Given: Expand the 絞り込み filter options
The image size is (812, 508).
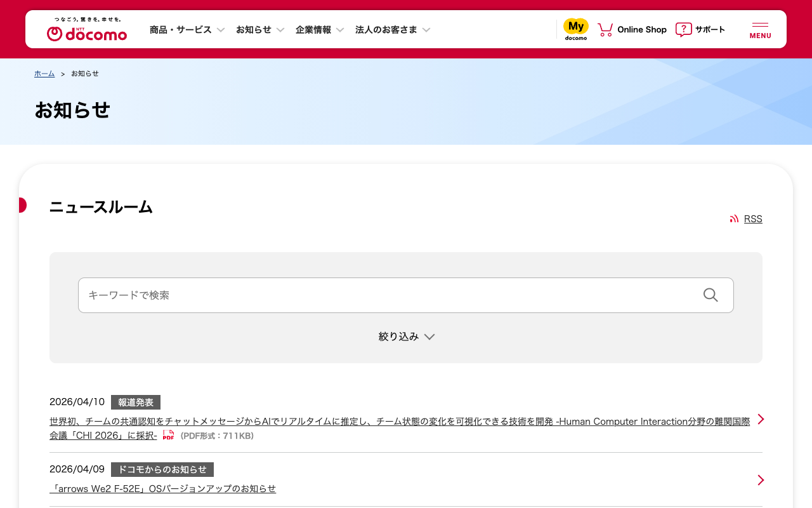Looking at the screenshot, I should coord(407,337).
